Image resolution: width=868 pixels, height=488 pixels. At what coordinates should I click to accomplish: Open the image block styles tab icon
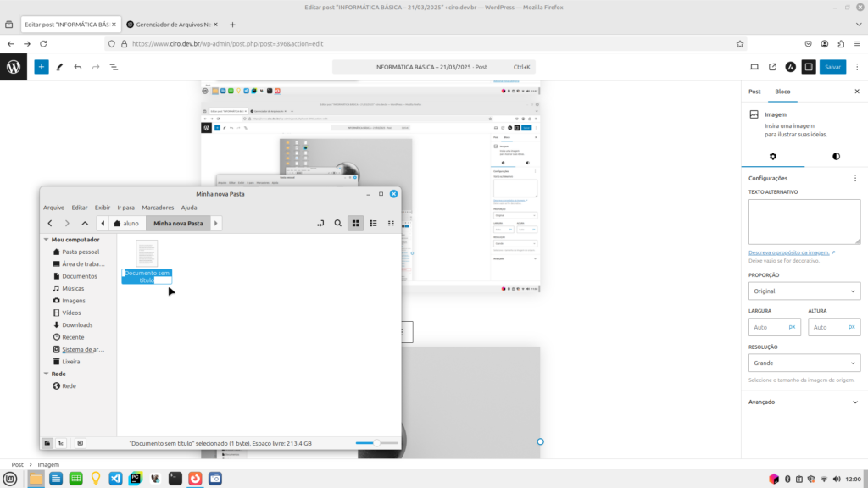[836, 156]
